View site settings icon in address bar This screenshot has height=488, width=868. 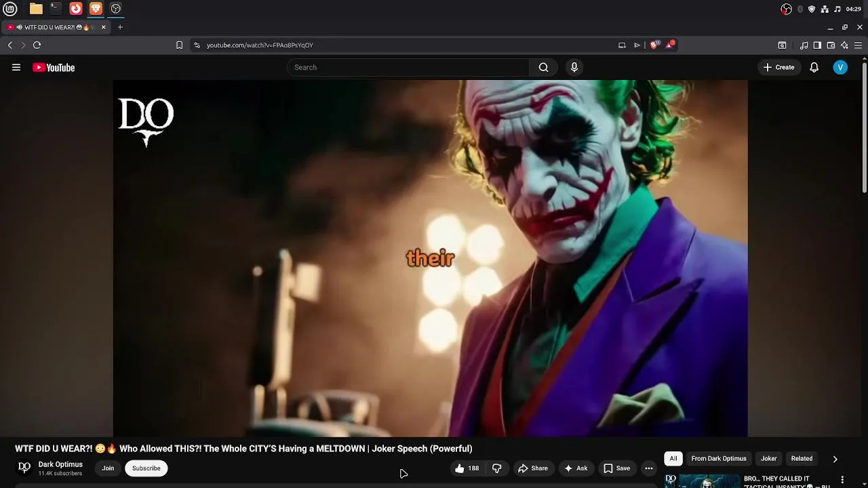[x=197, y=45]
